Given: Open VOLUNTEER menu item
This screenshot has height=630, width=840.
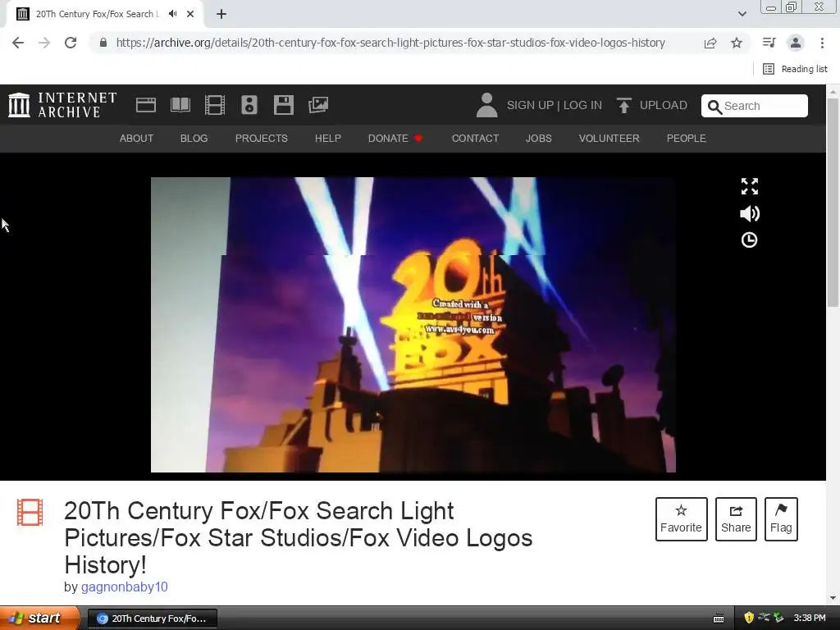Looking at the screenshot, I should [x=609, y=138].
